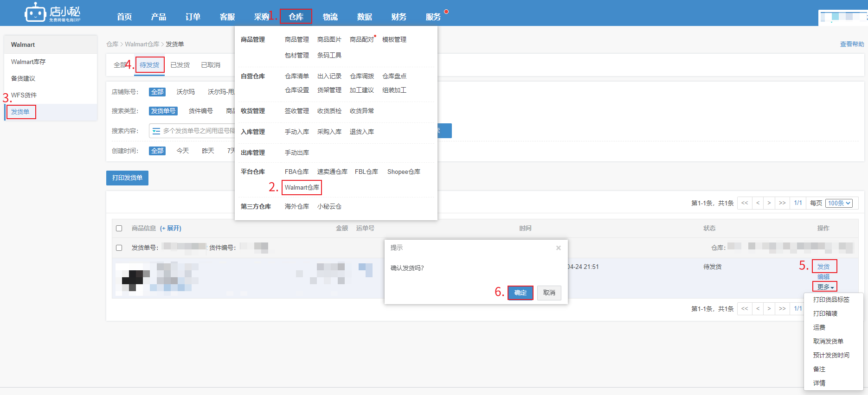Click the list icon in search content field

pos(156,131)
